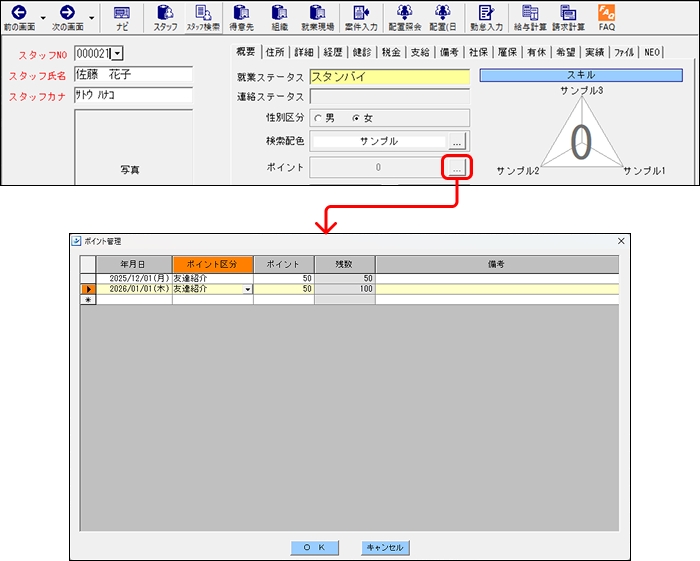The width and height of the screenshot is (700, 561).
Task: Click the 写真 photo placeholder
Action: coord(133,147)
